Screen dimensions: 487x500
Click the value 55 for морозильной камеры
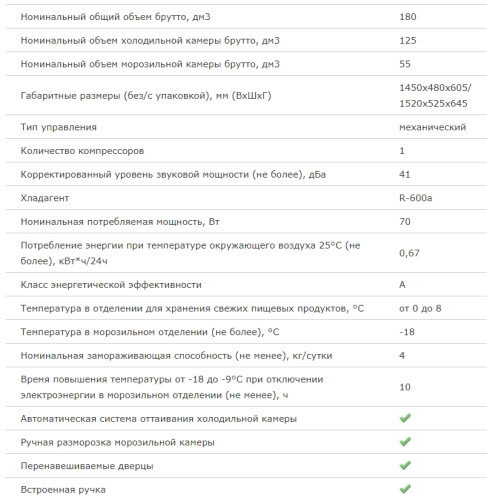pyautogui.click(x=405, y=64)
